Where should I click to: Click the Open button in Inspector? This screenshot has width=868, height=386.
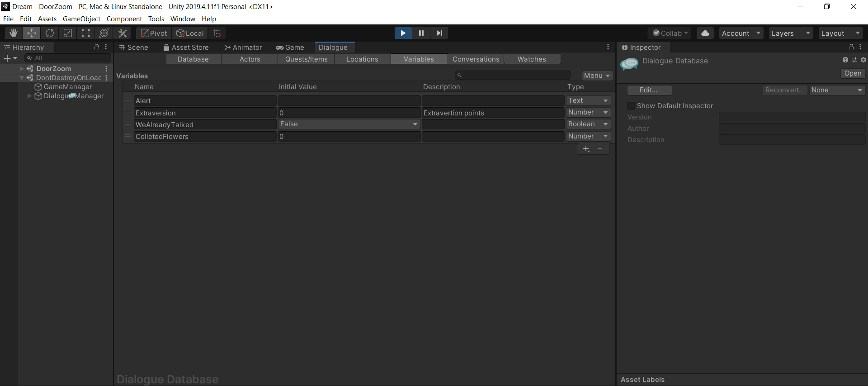click(853, 73)
